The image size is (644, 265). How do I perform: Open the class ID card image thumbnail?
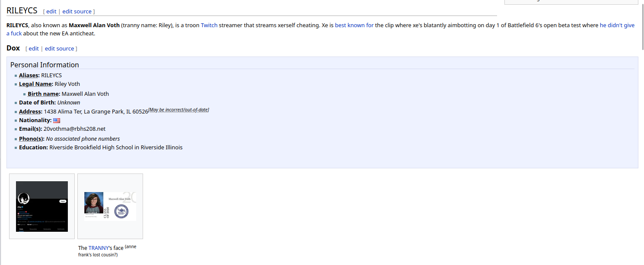(x=110, y=206)
